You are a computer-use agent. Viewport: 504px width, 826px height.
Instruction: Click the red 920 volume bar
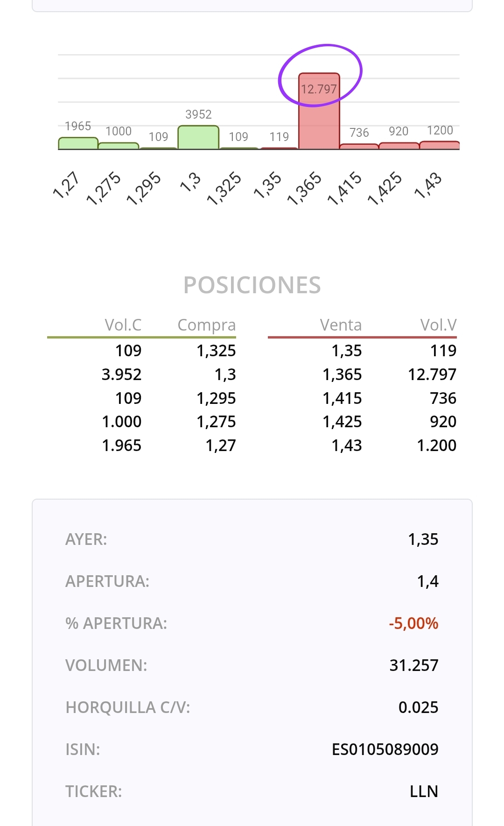pos(399,146)
